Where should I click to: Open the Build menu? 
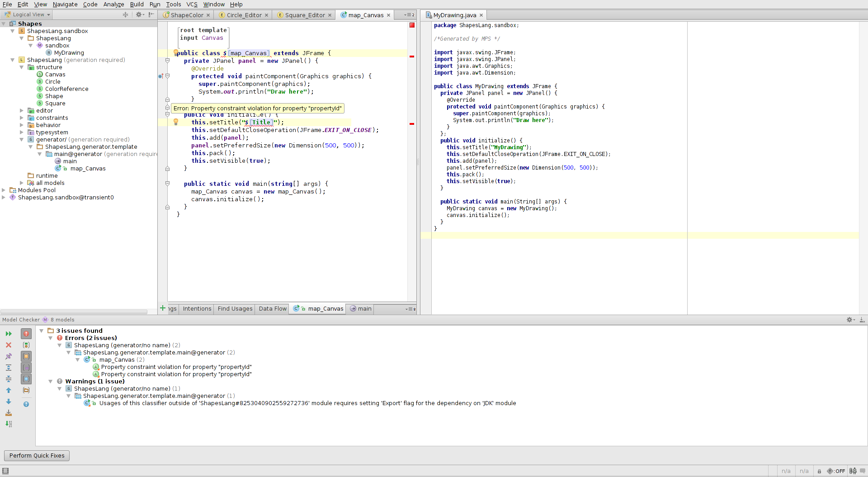[x=137, y=4]
